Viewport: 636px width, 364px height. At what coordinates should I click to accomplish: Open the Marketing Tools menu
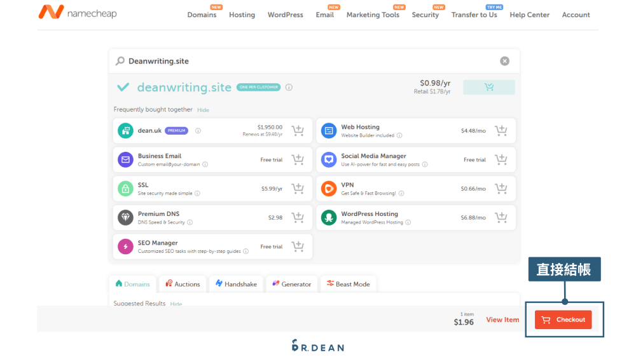(373, 15)
